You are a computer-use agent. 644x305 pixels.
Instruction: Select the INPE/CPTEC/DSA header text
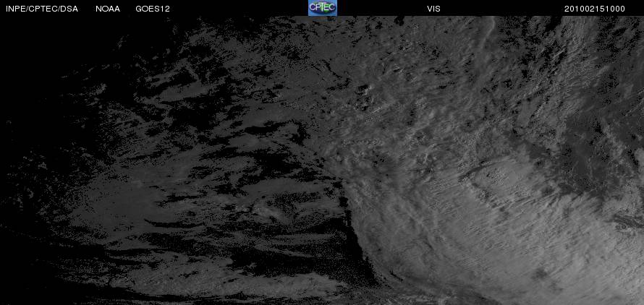pos(42,9)
